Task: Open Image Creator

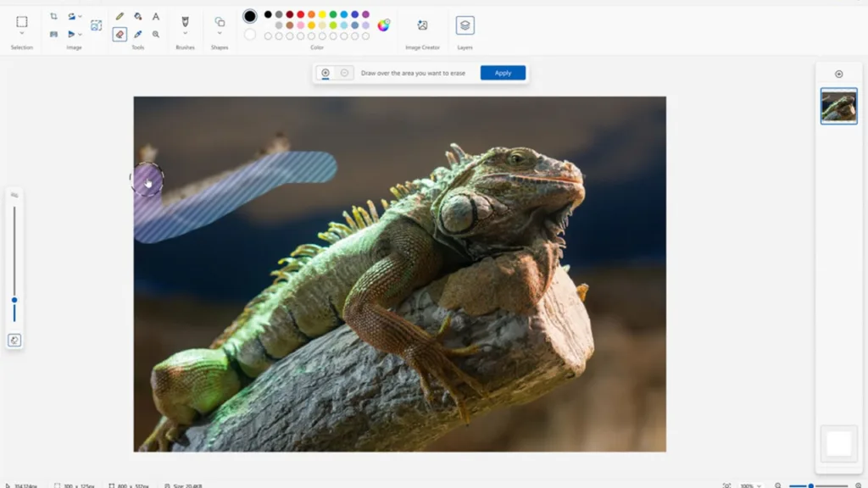Action: (x=422, y=25)
